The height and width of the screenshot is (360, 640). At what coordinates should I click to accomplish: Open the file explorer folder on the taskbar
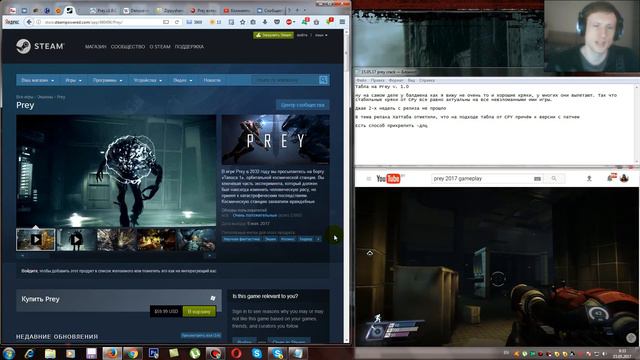[x=50, y=353]
